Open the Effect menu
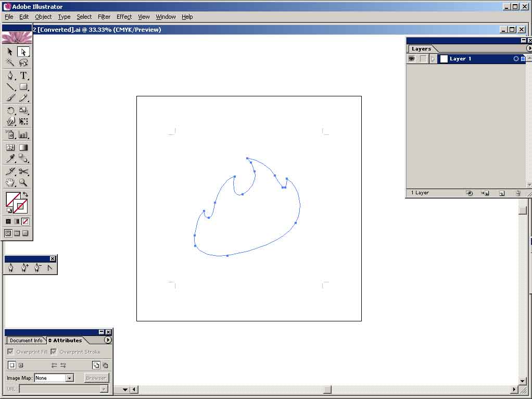The height and width of the screenshot is (399, 532). pyautogui.click(x=124, y=17)
